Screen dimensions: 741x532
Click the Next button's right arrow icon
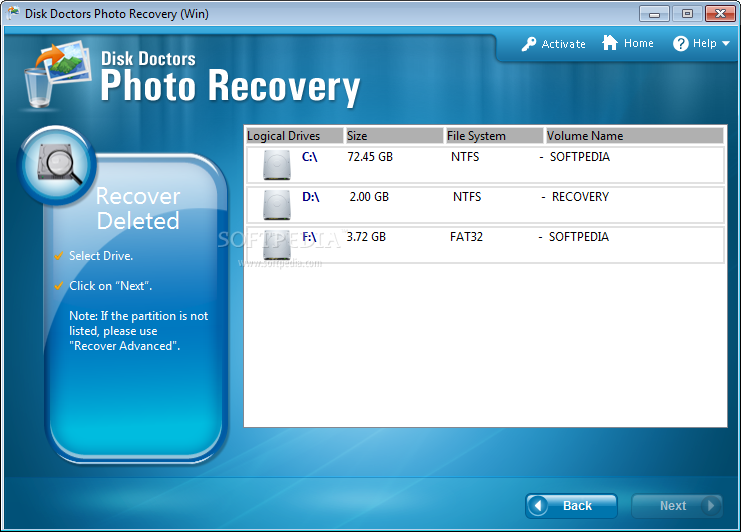[x=710, y=506]
